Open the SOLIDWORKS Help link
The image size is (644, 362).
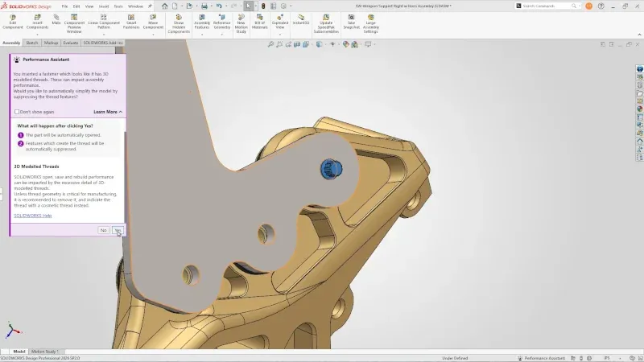[x=33, y=216]
